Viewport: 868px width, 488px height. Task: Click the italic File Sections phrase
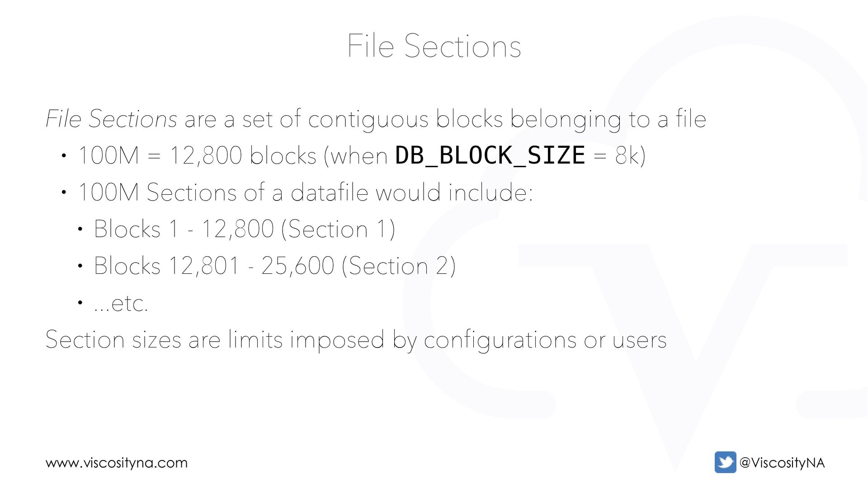click(112, 119)
